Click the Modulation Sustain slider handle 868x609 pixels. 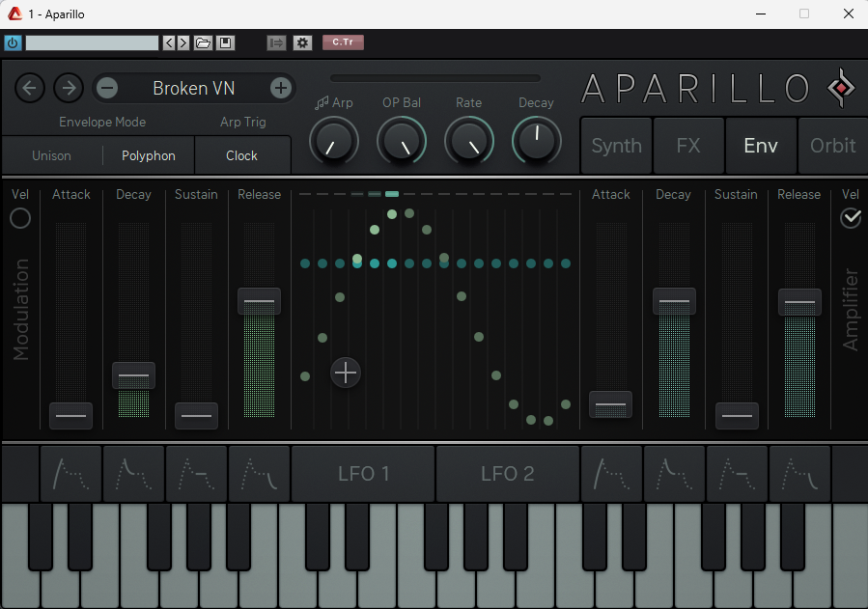[x=197, y=415]
